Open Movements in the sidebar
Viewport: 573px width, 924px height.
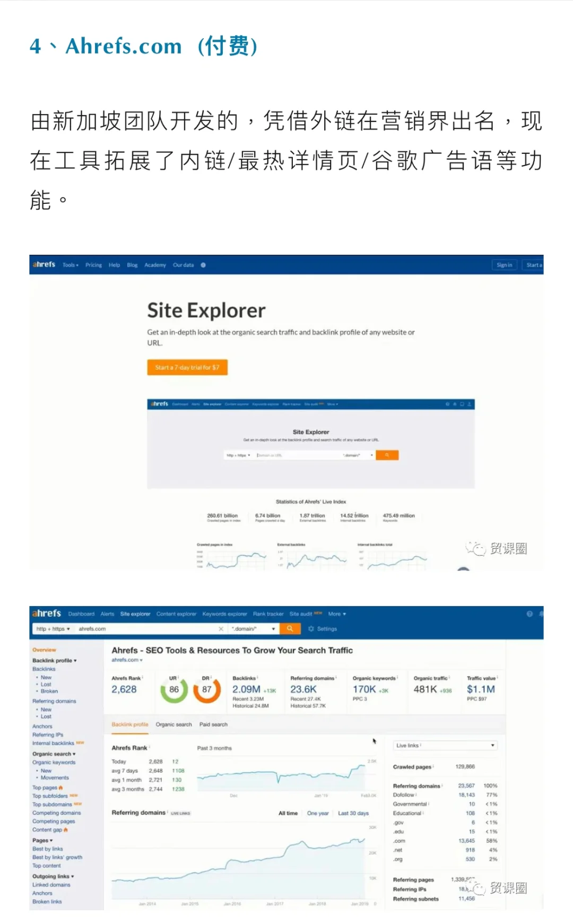[x=55, y=778]
